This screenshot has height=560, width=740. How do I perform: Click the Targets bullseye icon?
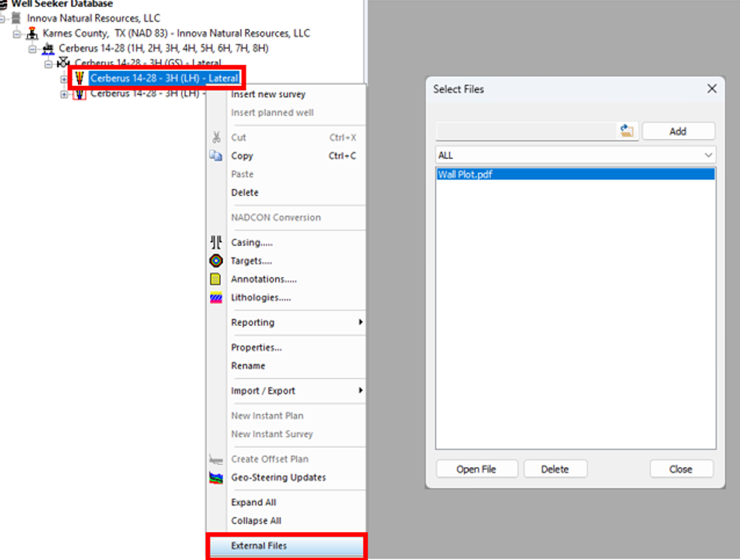(x=216, y=261)
